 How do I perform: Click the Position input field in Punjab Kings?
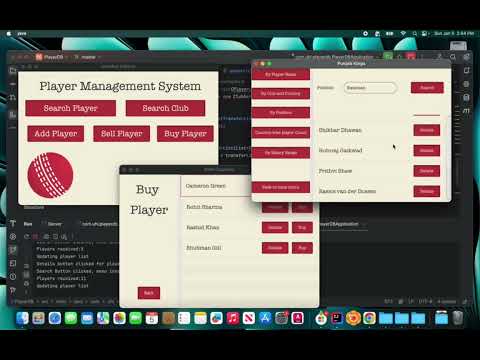370,88
